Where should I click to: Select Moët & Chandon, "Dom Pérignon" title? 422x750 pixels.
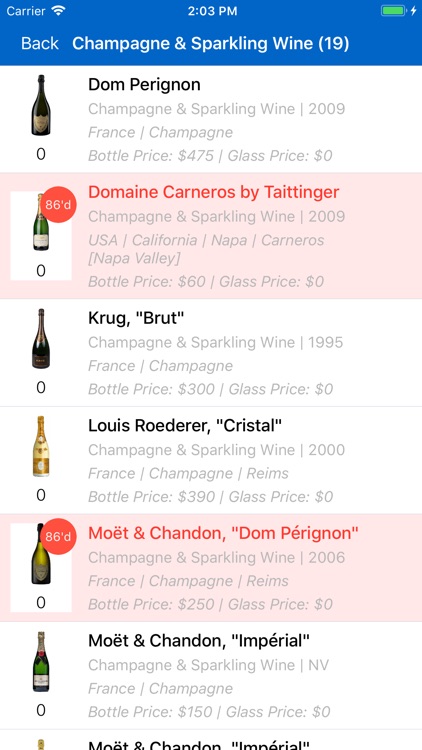(223, 533)
